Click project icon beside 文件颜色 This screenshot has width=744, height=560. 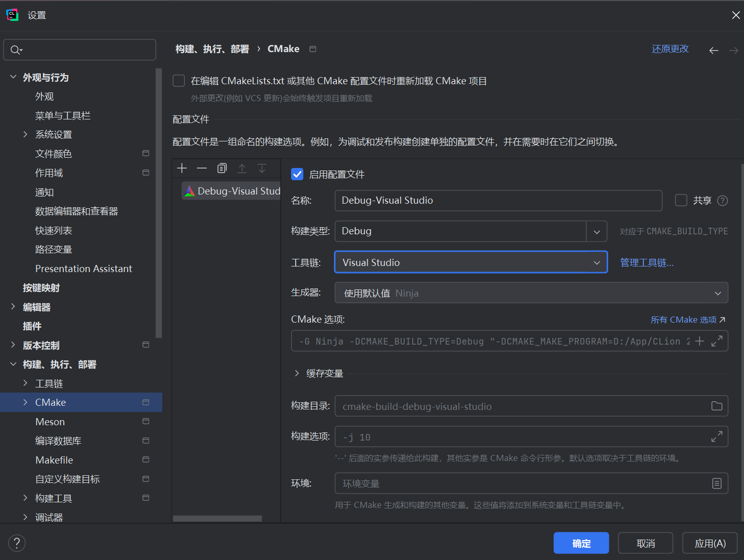click(146, 153)
